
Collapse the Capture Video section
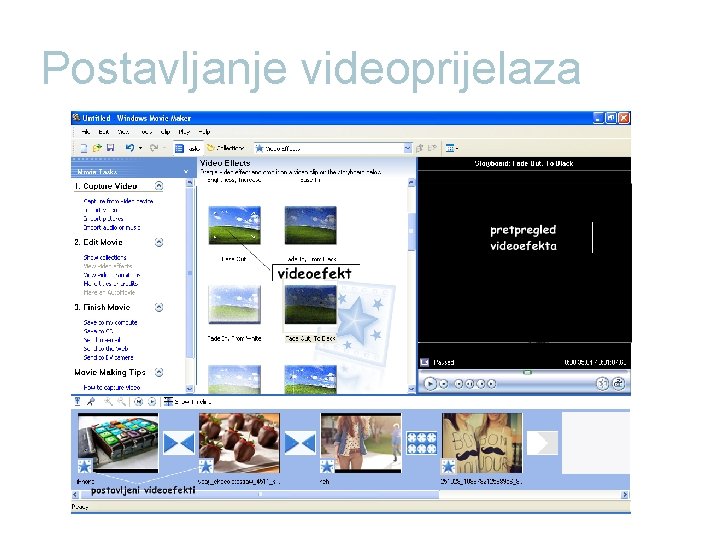pos(159,186)
